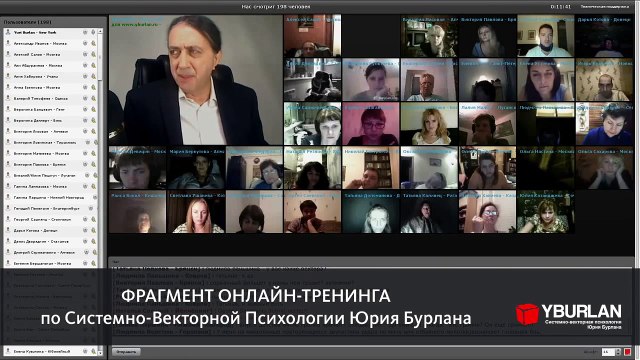Click the gray webcam icon beside Валерий Тимофеев - Одесса
Screen dimensions: 640x360
tap(85, 98)
